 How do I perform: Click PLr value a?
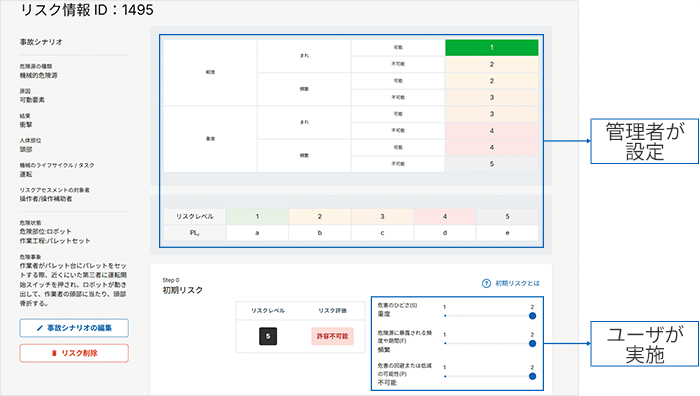[x=257, y=233]
